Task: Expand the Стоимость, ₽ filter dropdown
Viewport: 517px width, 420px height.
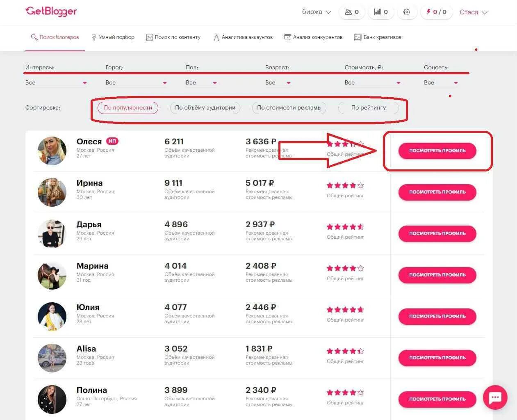Action: tap(373, 83)
